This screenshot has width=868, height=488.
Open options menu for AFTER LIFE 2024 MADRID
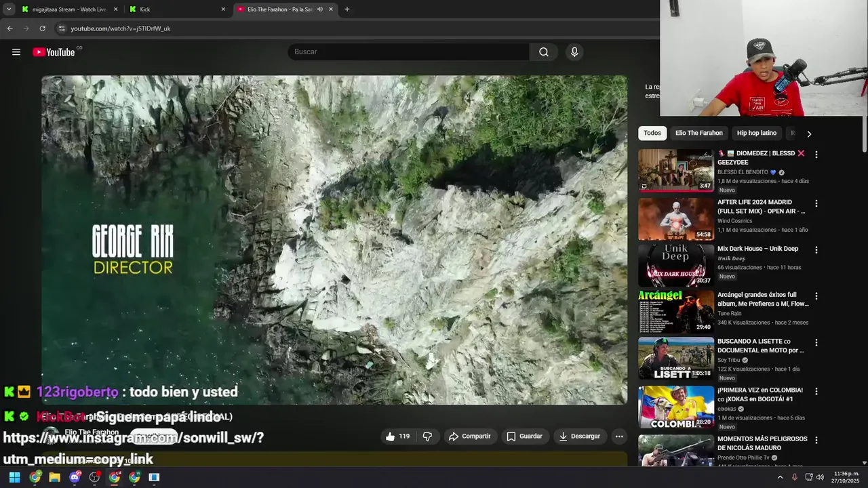[816, 203]
